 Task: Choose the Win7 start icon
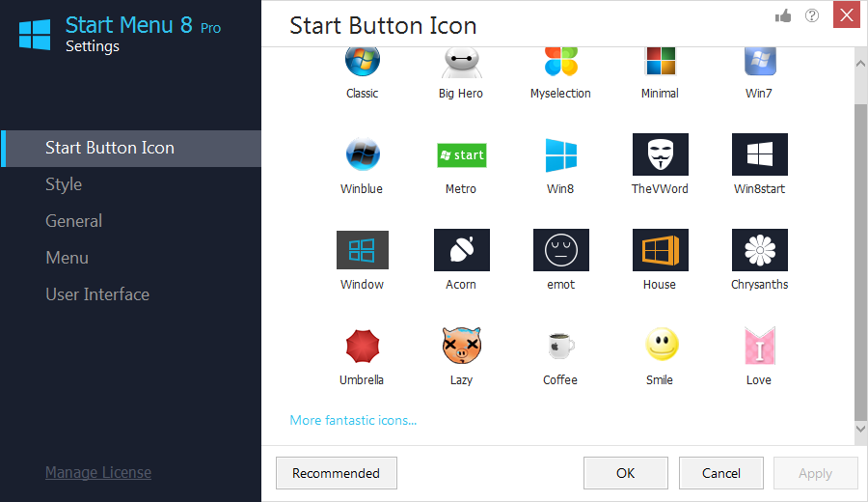(x=760, y=62)
